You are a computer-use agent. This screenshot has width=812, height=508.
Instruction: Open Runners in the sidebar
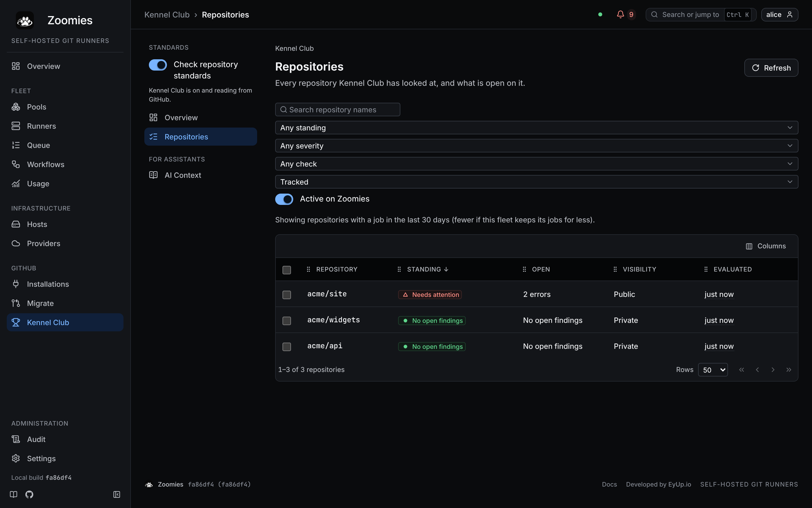65,126
